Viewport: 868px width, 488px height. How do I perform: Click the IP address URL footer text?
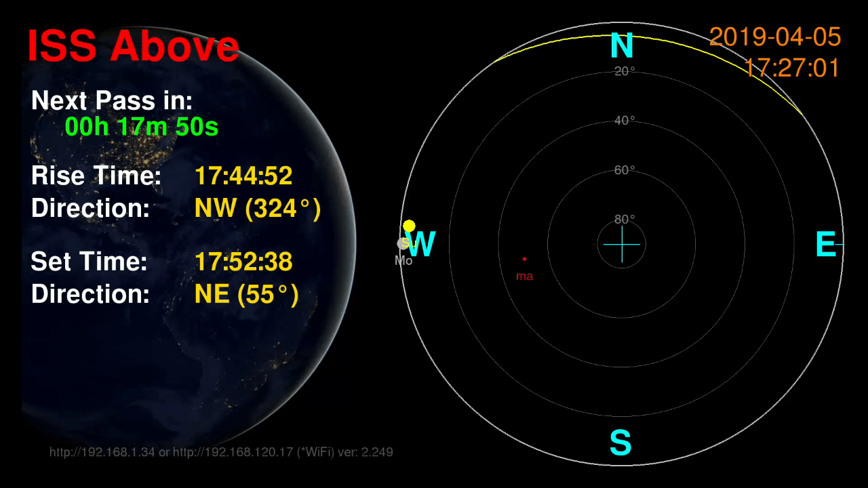point(221,452)
